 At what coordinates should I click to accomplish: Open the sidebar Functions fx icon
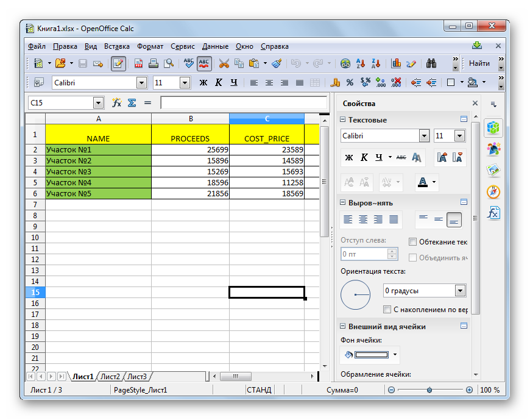[493, 213]
